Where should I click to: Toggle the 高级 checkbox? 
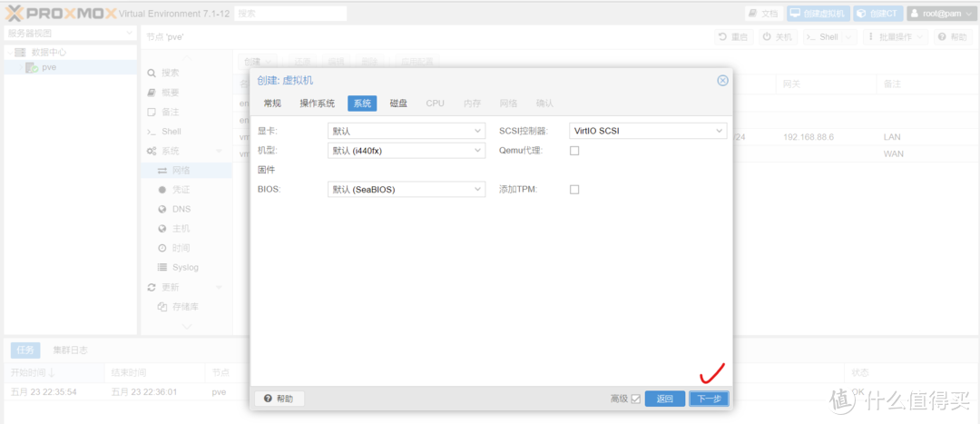point(636,399)
